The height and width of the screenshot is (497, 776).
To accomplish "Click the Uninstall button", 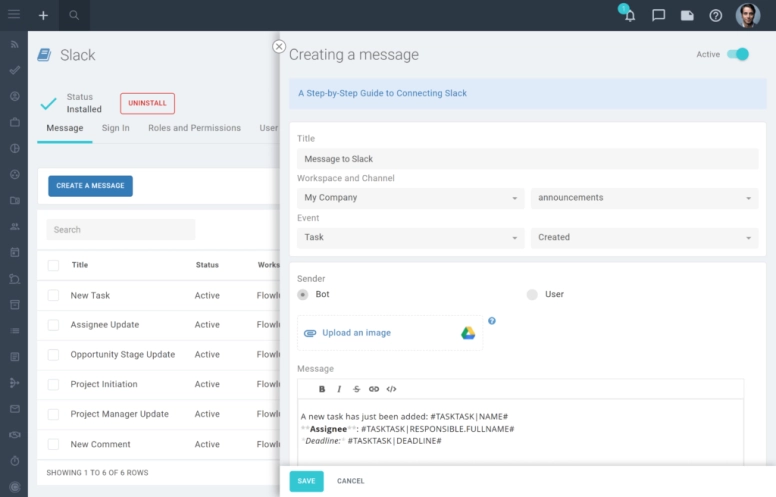I will 147,103.
